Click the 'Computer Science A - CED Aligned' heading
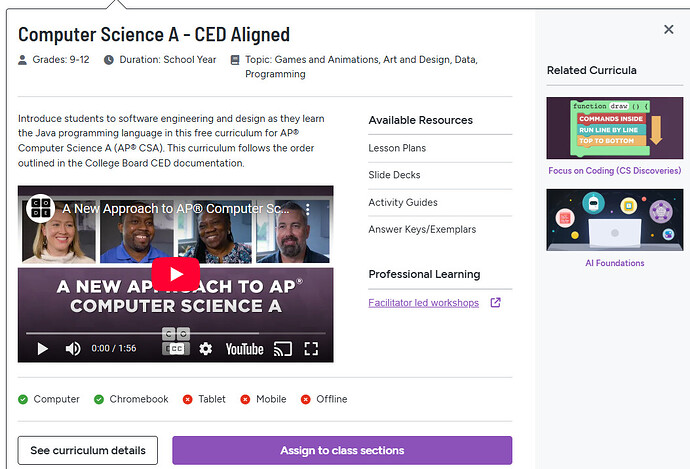Image resolution: width=690 pixels, height=469 pixels. pos(154,35)
